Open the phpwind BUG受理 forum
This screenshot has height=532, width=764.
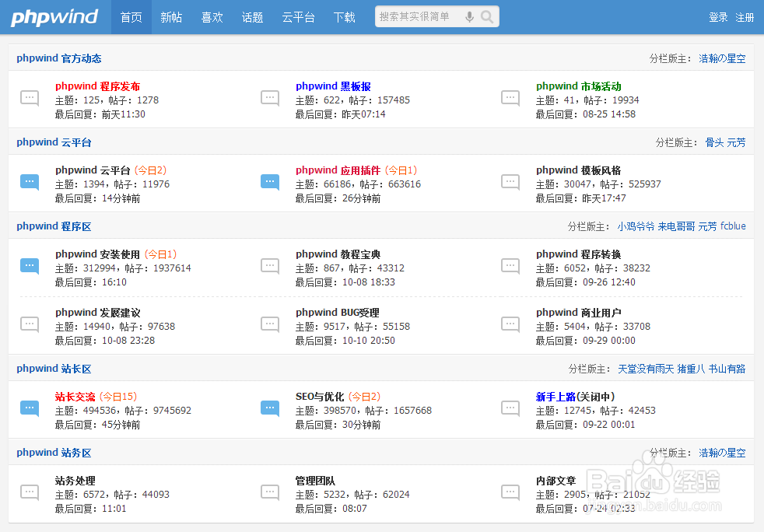click(x=338, y=313)
